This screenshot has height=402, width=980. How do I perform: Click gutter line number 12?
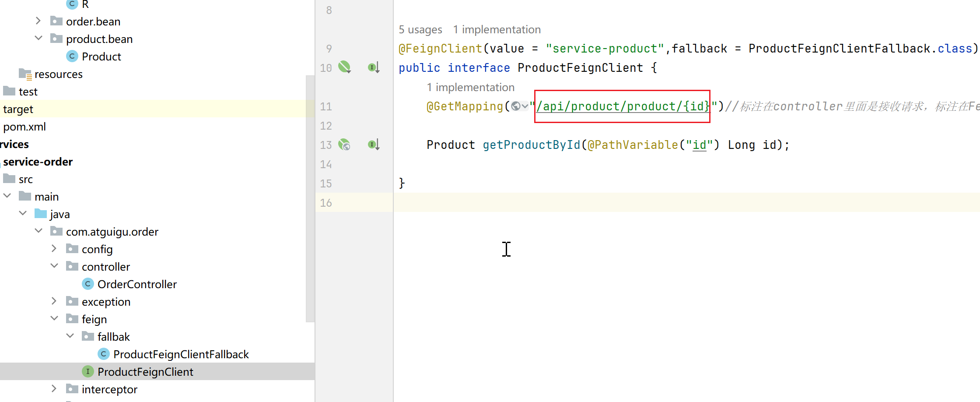(x=326, y=126)
